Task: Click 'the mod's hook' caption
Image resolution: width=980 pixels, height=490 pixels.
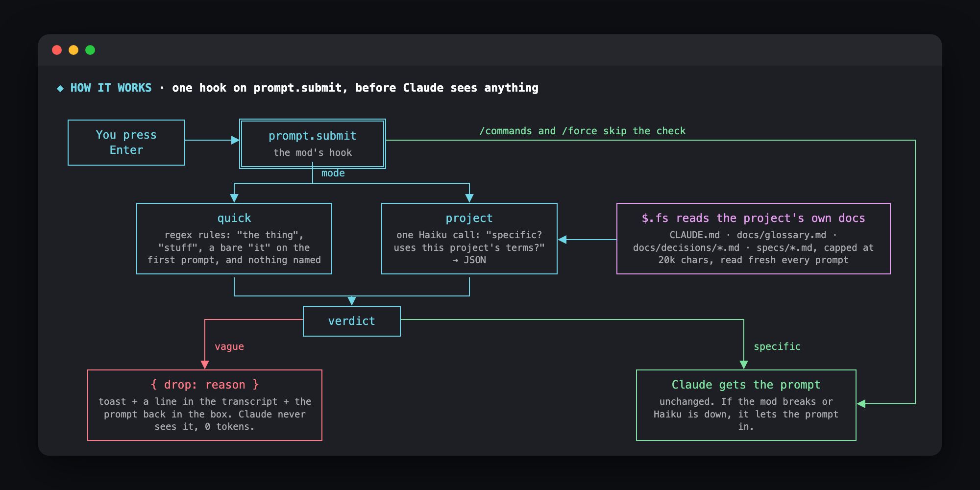Action: tap(313, 152)
